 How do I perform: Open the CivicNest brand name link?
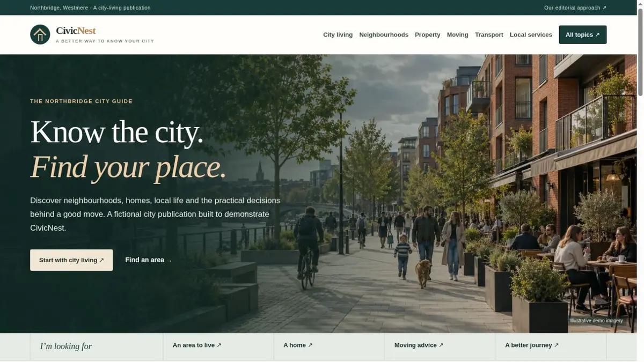tap(76, 31)
